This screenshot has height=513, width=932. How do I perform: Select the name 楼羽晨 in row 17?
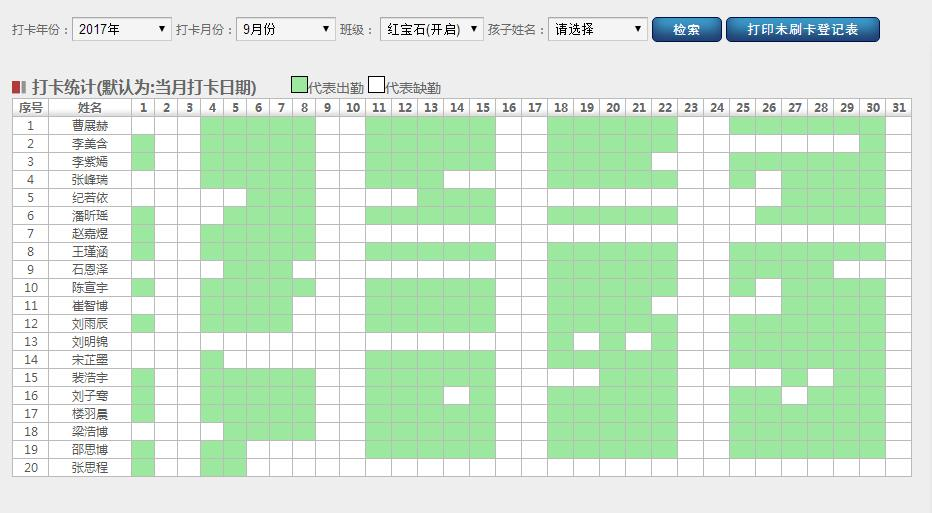pyautogui.click(x=90, y=413)
